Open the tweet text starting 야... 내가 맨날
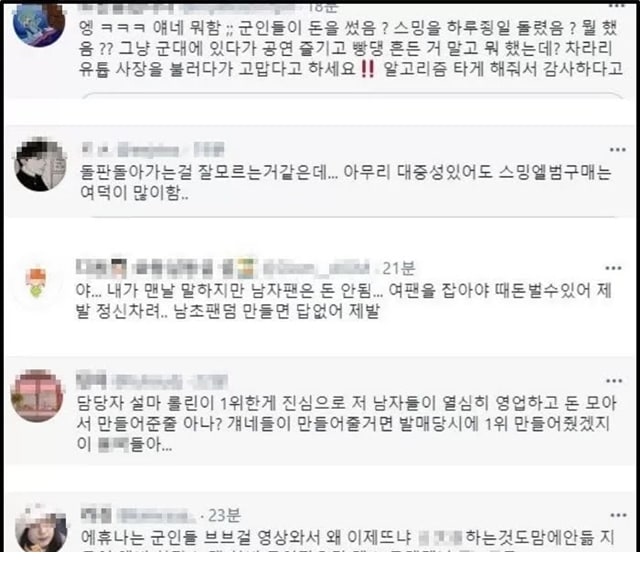640x564 pixels. 344,301
